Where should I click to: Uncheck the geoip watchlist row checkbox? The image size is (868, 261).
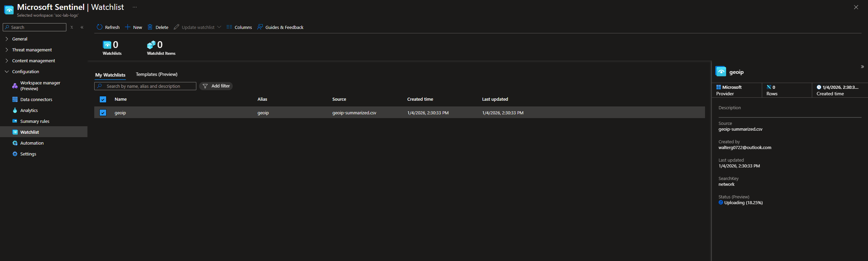tap(103, 113)
